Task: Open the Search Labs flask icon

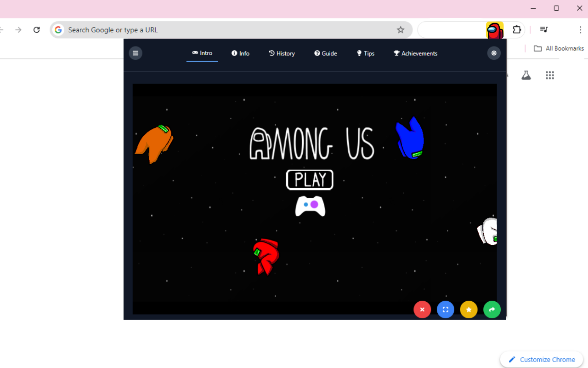Action: (x=526, y=75)
